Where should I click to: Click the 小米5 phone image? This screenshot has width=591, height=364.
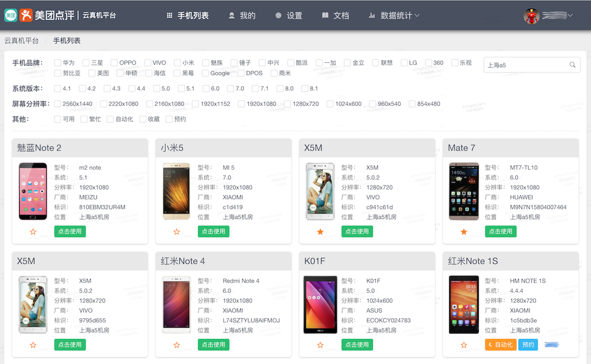[177, 191]
